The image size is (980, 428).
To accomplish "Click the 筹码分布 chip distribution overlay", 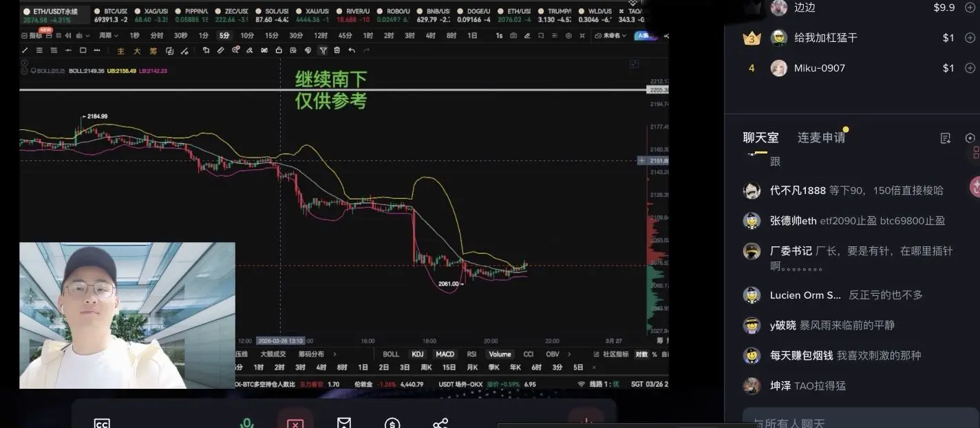I will [x=311, y=354].
